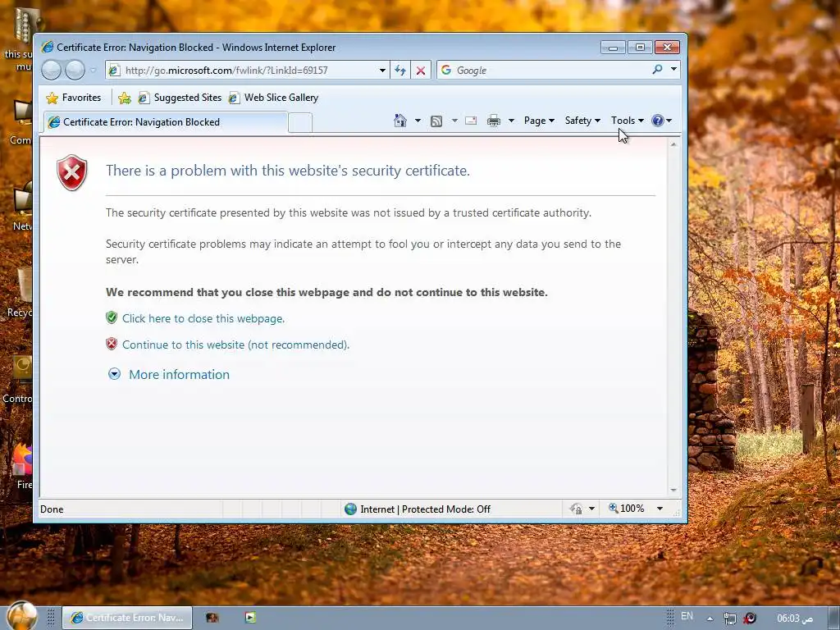Expand the feeds dropdown arrow
This screenshot has height=630, width=840.
coord(454,121)
